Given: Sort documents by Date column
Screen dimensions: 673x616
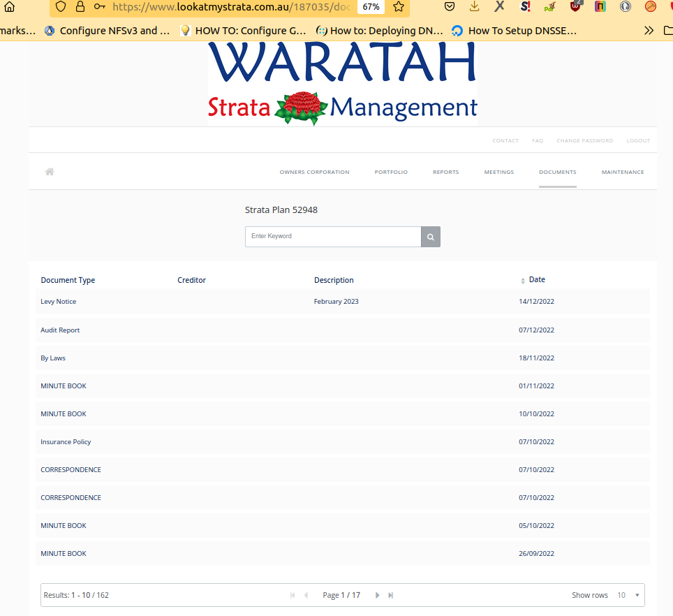Looking at the screenshot, I should click(536, 279).
